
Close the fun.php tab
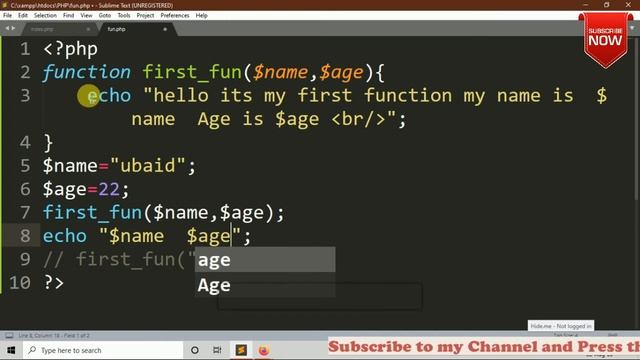tap(165, 29)
